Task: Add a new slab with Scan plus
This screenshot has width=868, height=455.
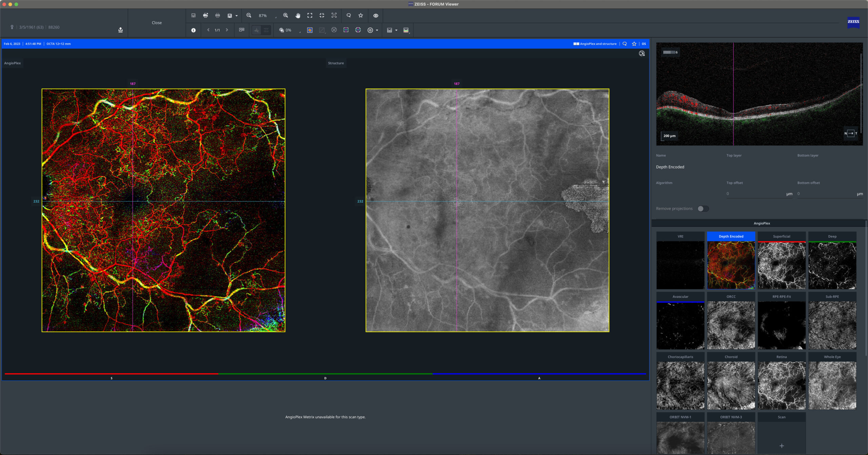Action: click(x=782, y=446)
